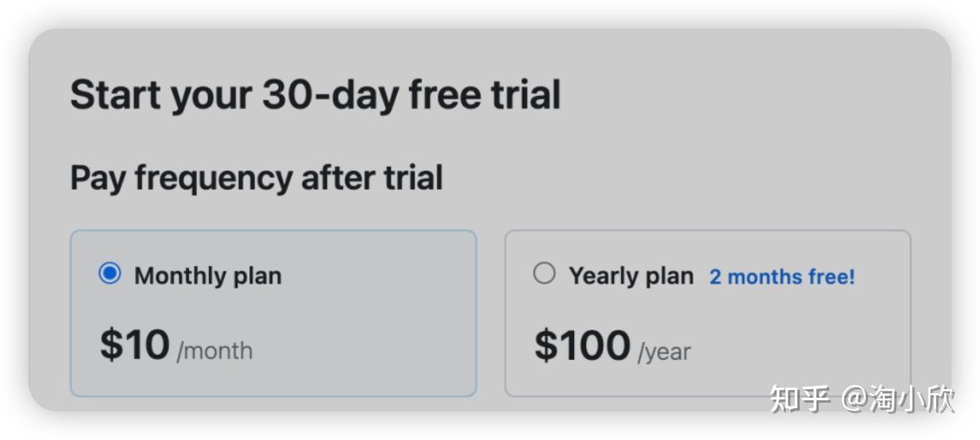Click the "Yearly plan" label text
Image resolution: width=980 pixels, height=440 pixels.
631,276
